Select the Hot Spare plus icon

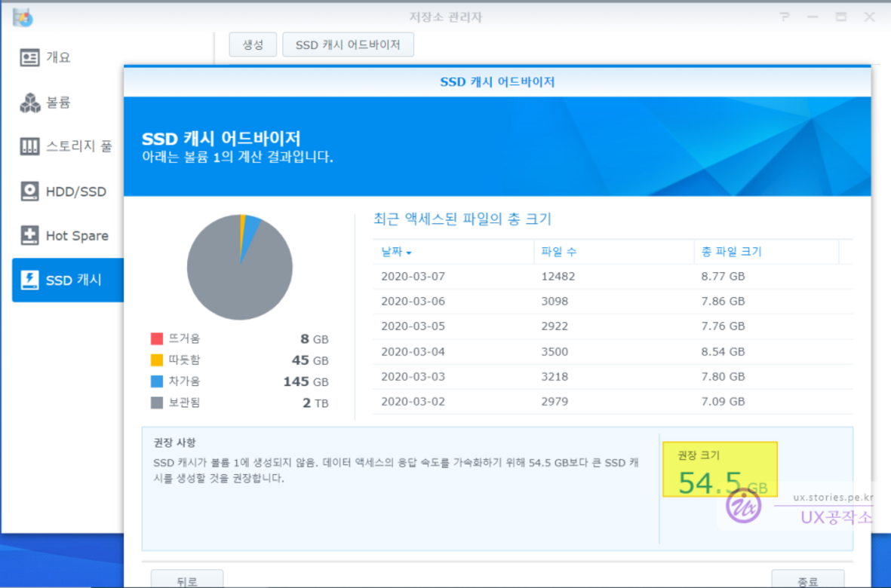point(29,236)
